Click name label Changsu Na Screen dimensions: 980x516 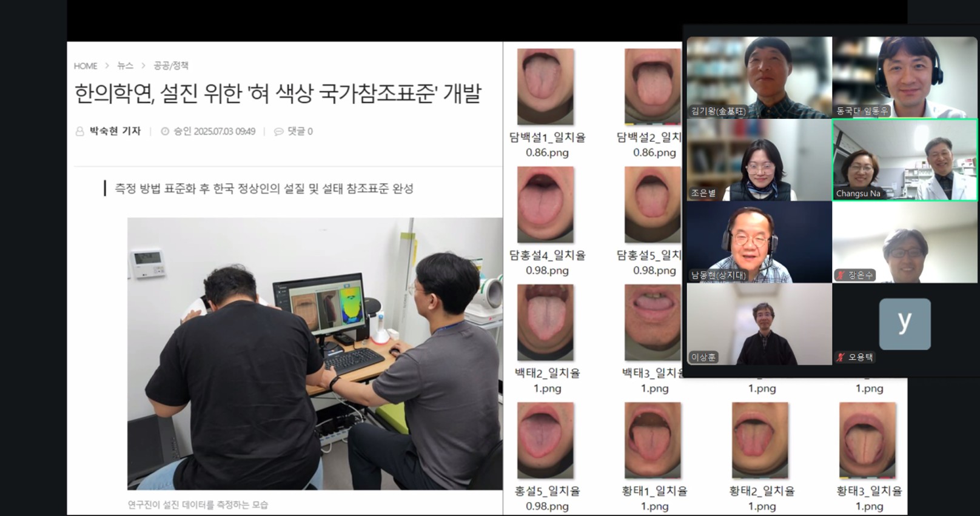pos(858,193)
